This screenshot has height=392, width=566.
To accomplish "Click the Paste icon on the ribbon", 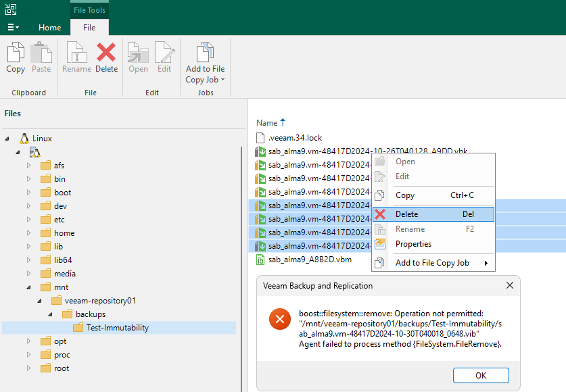I will [x=41, y=55].
